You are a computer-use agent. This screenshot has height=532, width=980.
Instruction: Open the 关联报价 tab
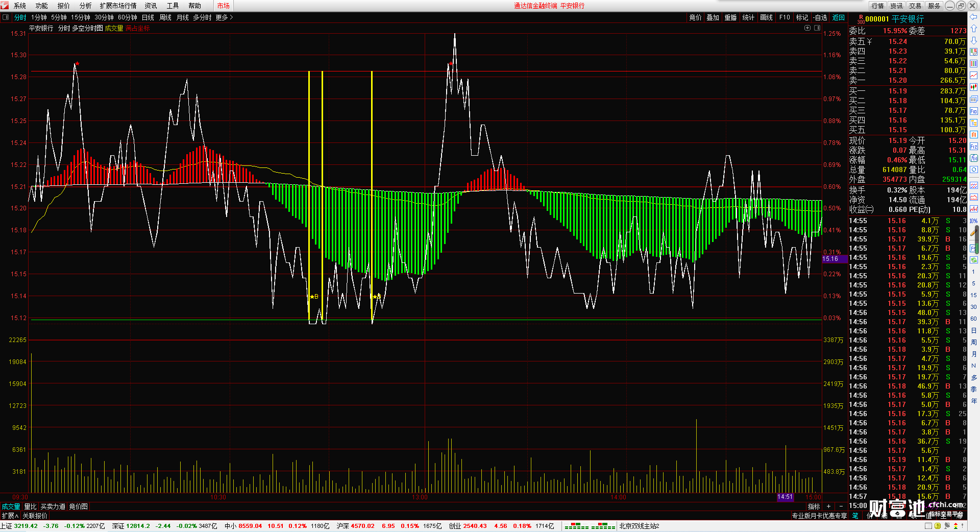pyautogui.click(x=35, y=516)
